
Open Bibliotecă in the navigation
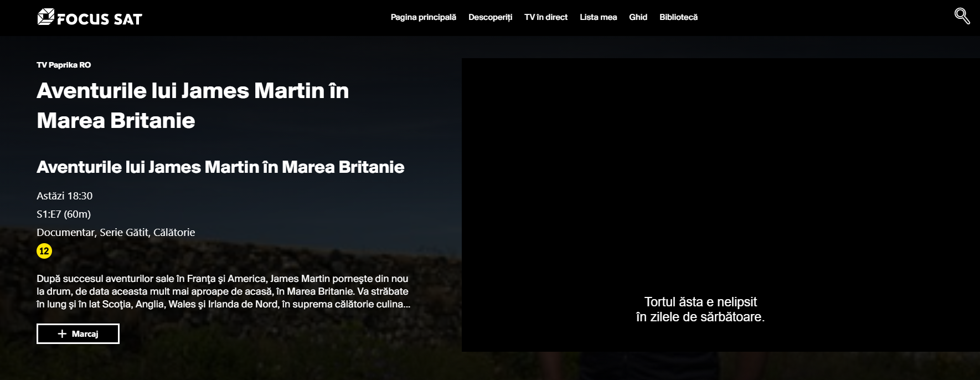[679, 17]
